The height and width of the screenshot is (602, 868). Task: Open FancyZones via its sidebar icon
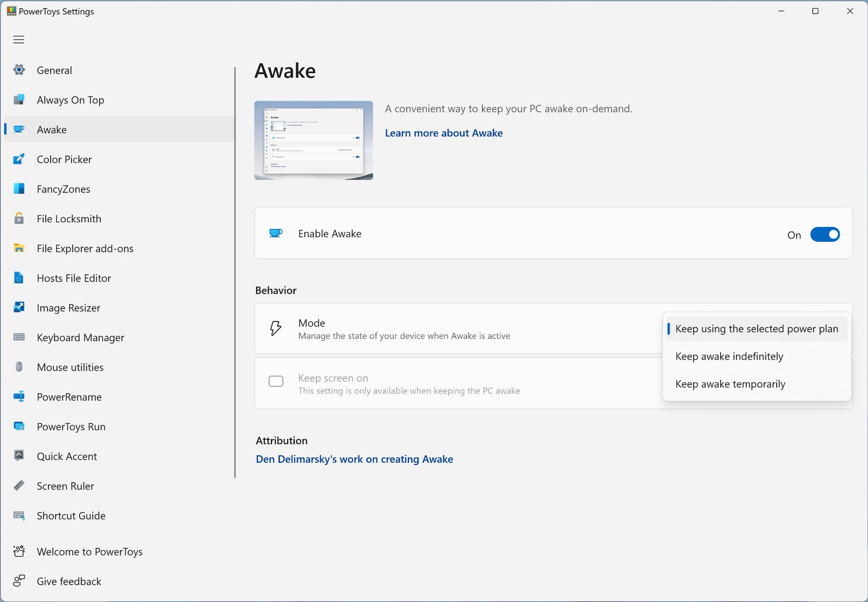19,189
